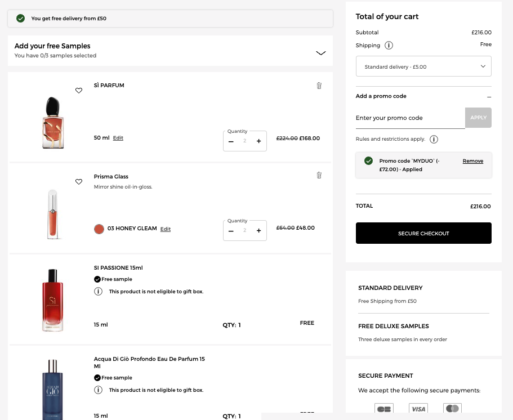The width and height of the screenshot is (513, 420).
Task: Click 03 Honey Gleam color swatch
Action: pyautogui.click(x=99, y=229)
